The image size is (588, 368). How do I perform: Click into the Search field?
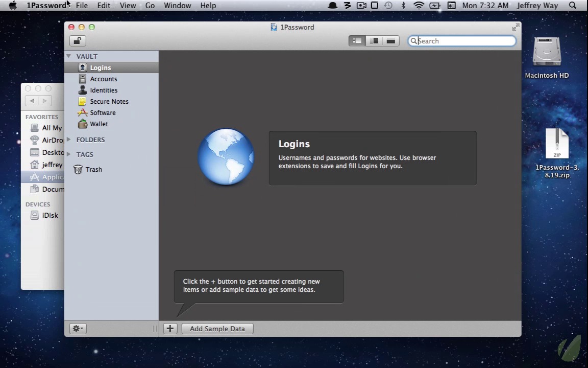(x=462, y=40)
